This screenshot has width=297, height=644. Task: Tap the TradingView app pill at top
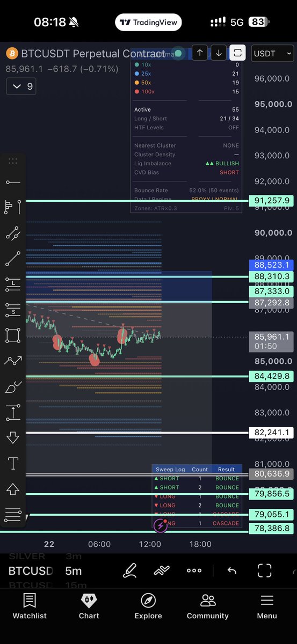coord(149,23)
